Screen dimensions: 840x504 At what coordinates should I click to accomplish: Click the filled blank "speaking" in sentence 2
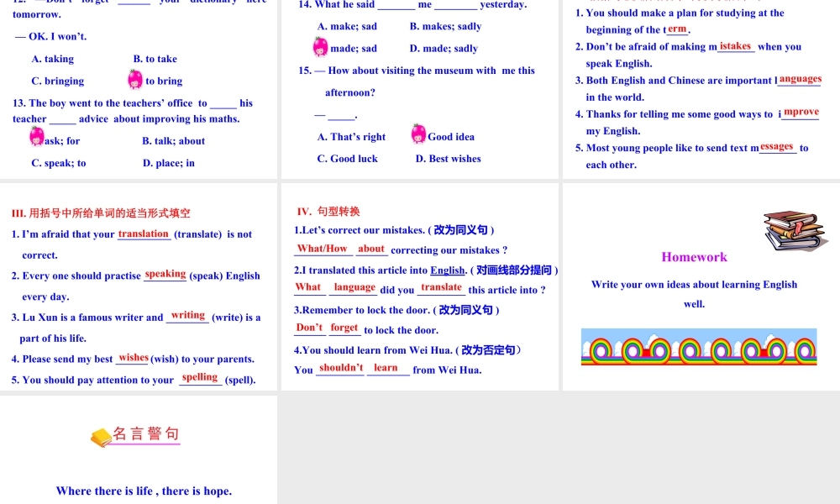tap(165, 274)
